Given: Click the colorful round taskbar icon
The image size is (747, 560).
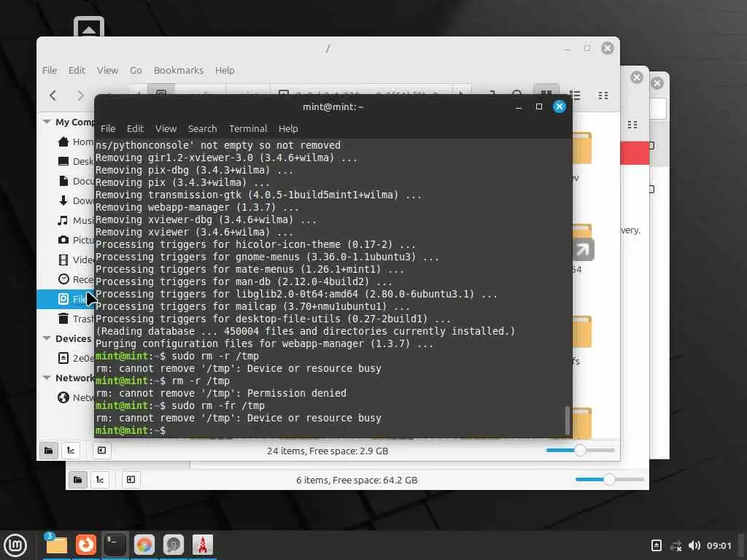Looking at the screenshot, I should point(144,545).
